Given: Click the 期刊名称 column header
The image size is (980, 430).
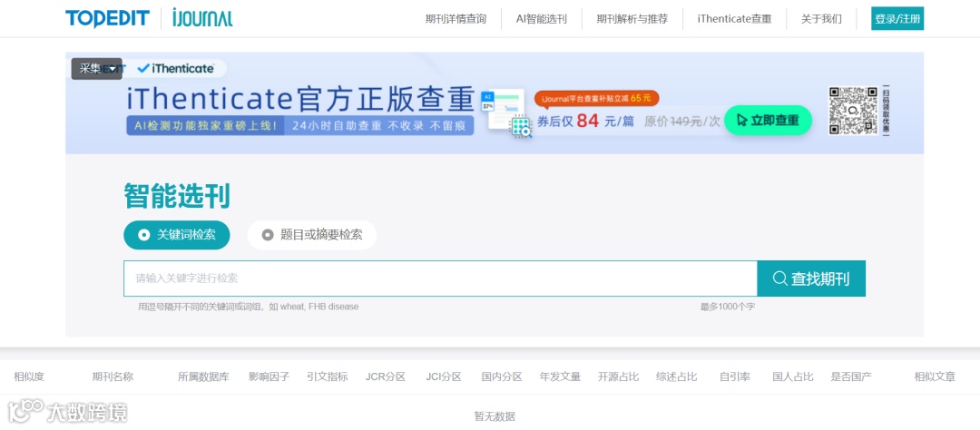Looking at the screenshot, I should 113,376.
